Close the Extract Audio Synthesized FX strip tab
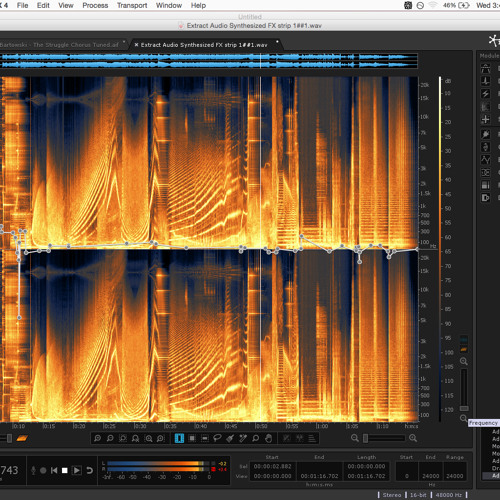The height and width of the screenshot is (500, 500). (136, 44)
